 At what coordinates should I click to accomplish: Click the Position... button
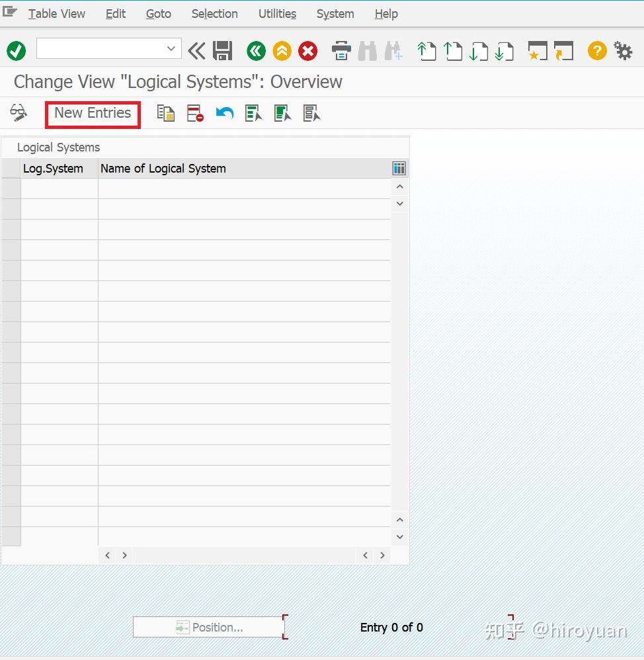[209, 627]
